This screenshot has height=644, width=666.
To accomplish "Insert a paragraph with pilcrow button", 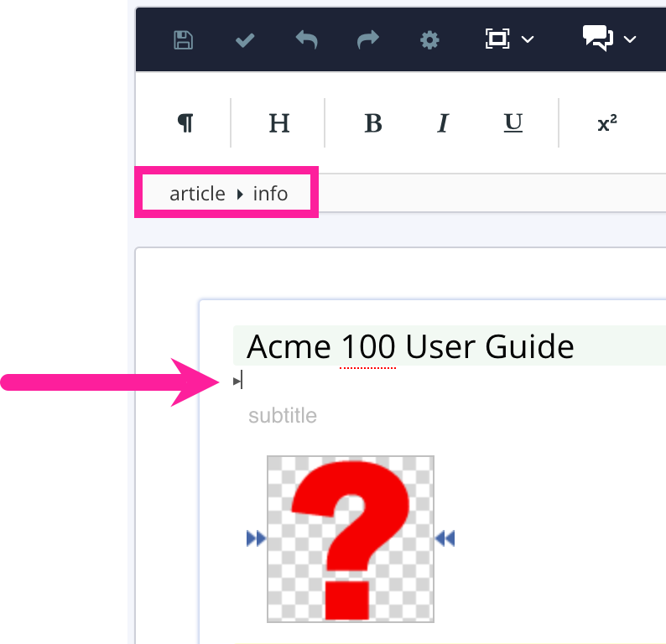I will click(185, 123).
